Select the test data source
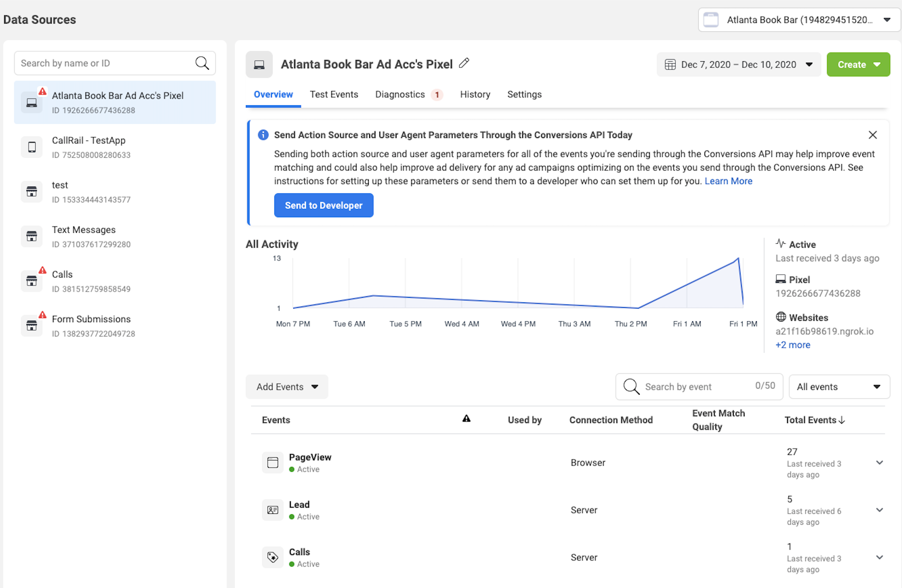 tap(115, 192)
